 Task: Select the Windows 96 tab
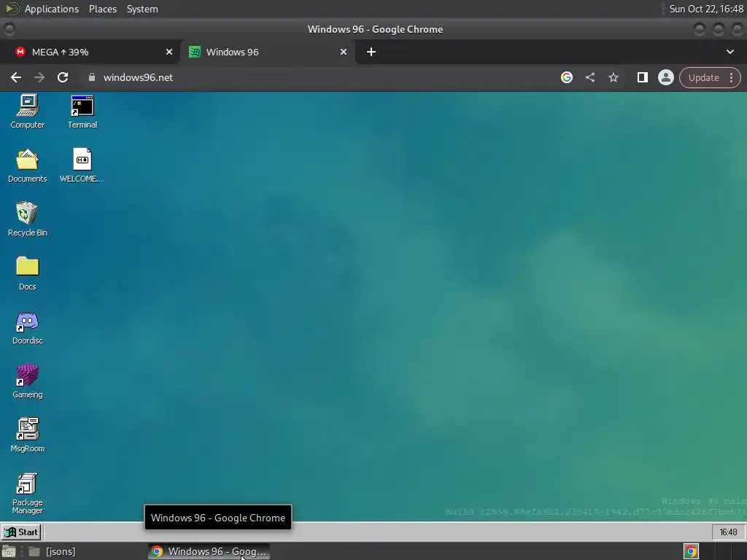click(x=267, y=52)
